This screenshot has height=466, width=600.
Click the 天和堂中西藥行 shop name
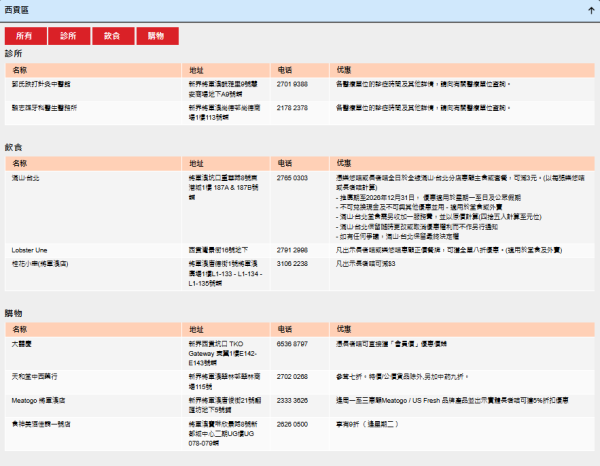tap(34, 376)
